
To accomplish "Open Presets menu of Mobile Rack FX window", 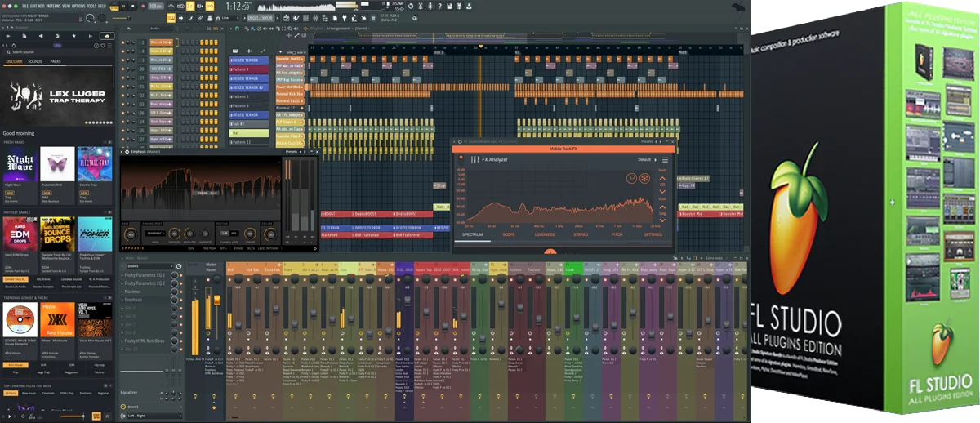I will point(647,142).
